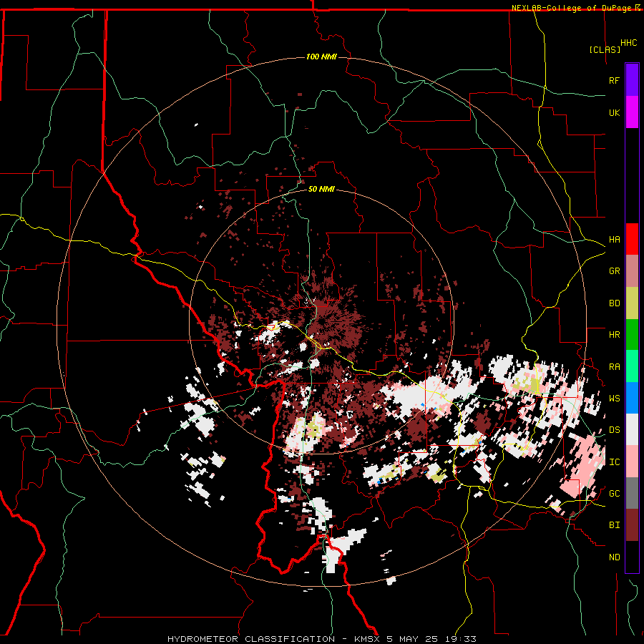Pick the WS blue legend swatch
This screenshot has height=644, width=644.
tap(632, 398)
